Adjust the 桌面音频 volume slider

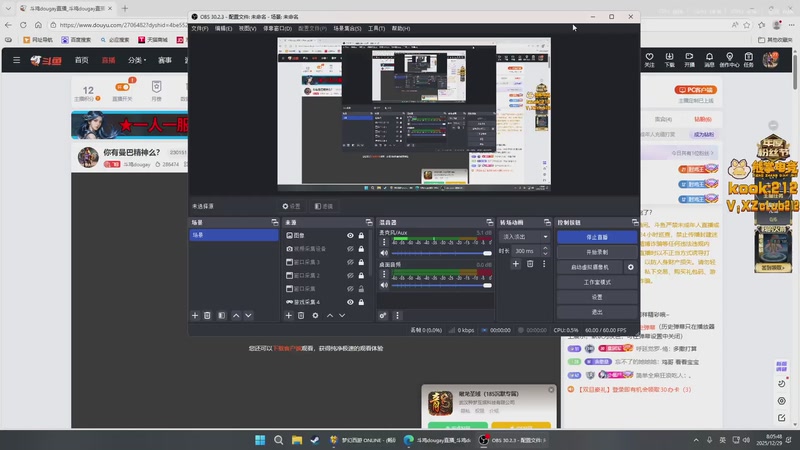pyautogui.click(x=441, y=285)
